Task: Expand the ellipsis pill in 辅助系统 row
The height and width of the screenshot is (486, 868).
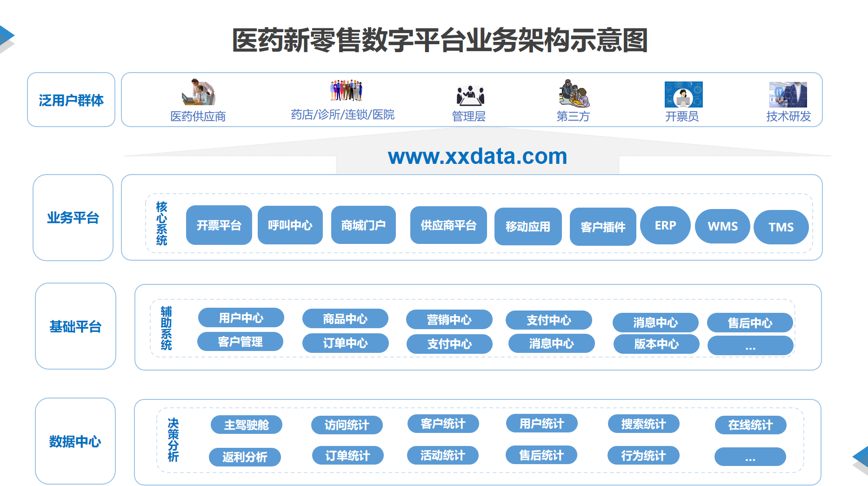Action: point(750,346)
